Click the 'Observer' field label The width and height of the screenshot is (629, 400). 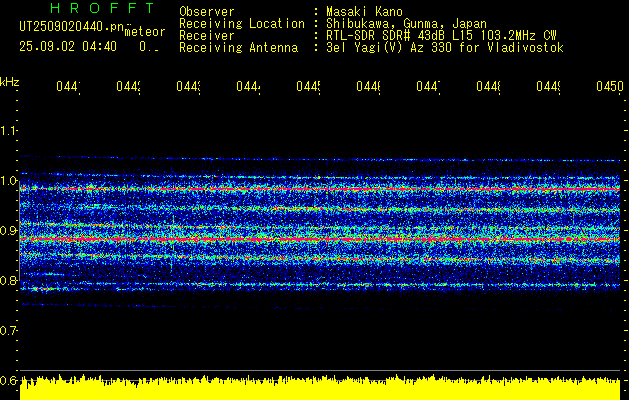pos(207,12)
